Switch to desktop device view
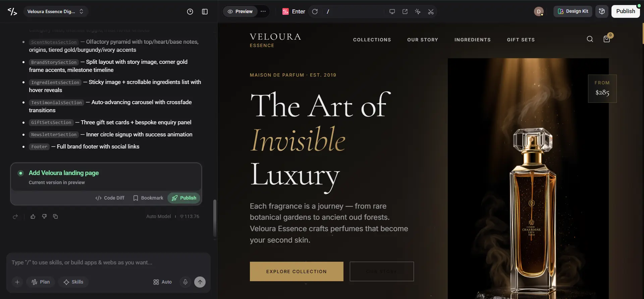Viewport: 644px width, 299px height. click(x=392, y=11)
